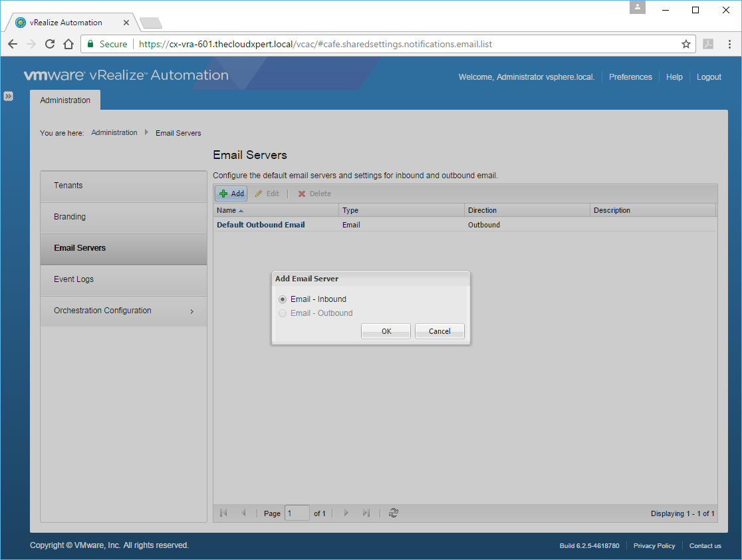
Task: Click the green plus Add icon
Action: (223, 194)
